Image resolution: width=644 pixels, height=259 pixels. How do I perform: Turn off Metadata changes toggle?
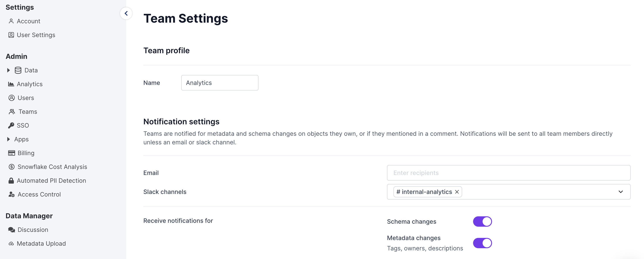pos(482,243)
